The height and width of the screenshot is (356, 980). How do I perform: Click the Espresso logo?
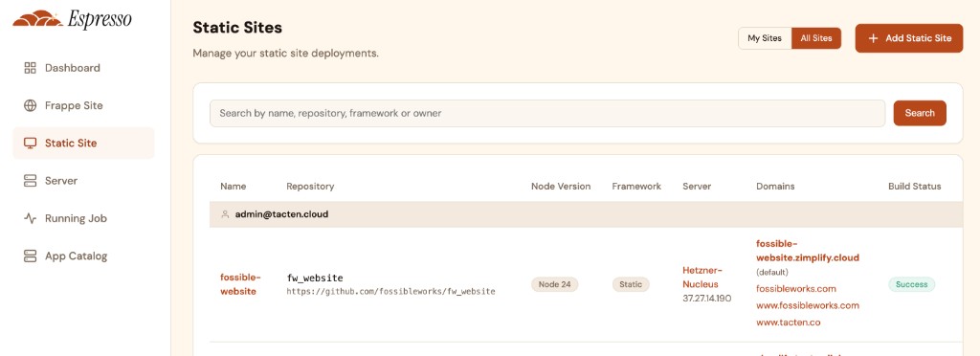click(72, 19)
